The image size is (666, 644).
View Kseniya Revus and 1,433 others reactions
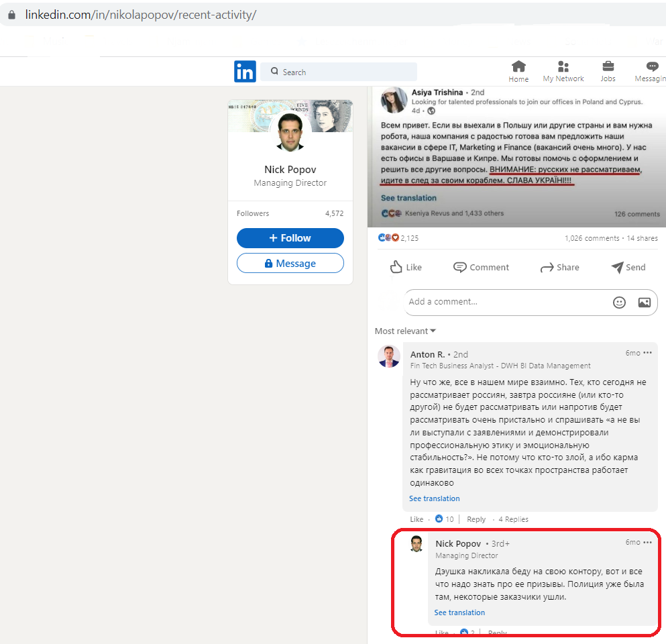point(454,213)
